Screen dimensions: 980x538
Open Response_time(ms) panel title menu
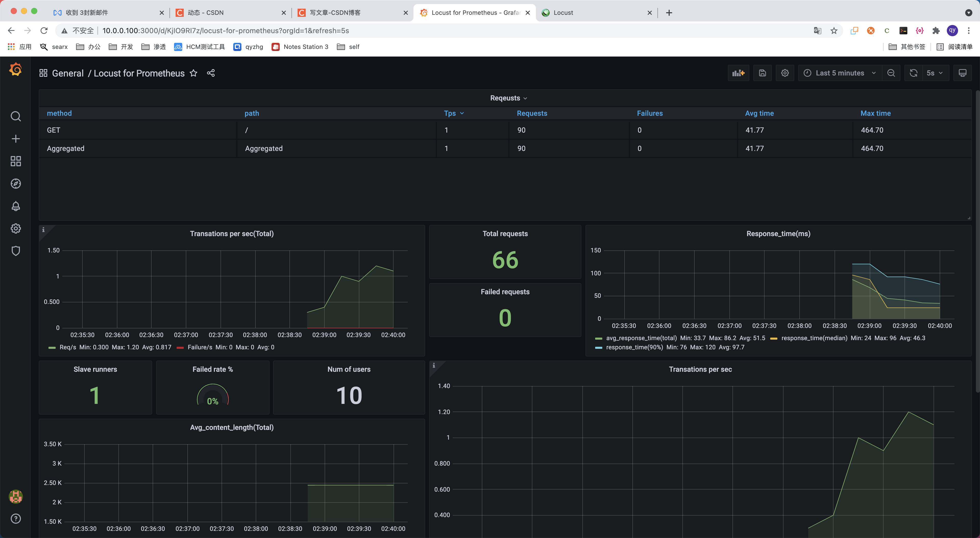click(x=778, y=234)
